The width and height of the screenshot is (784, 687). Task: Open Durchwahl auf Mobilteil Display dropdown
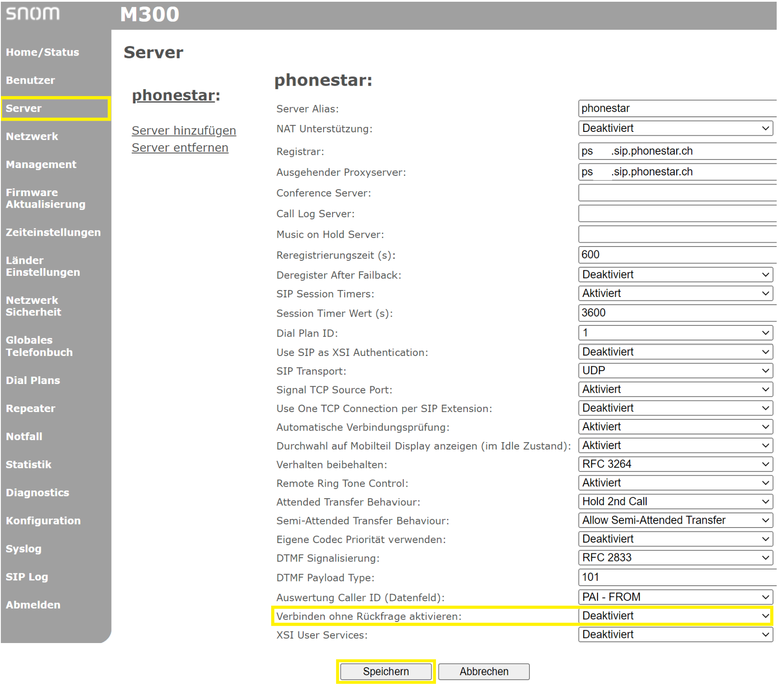click(675, 445)
